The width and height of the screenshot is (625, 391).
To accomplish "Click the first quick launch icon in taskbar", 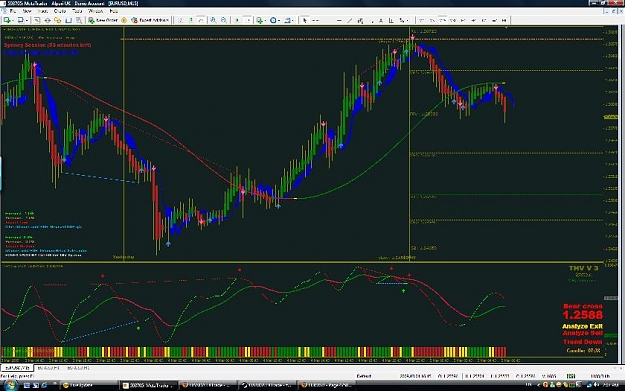I will [x=27, y=385].
